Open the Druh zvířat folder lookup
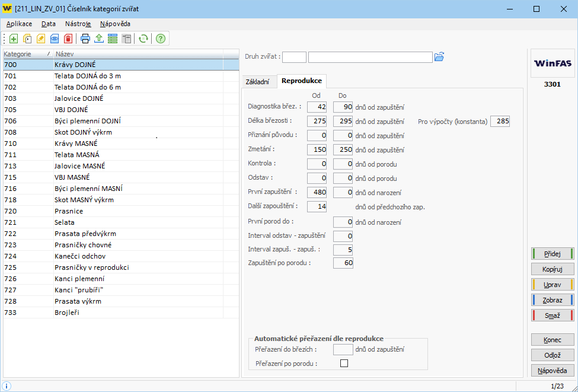The image size is (578, 392). (x=439, y=57)
